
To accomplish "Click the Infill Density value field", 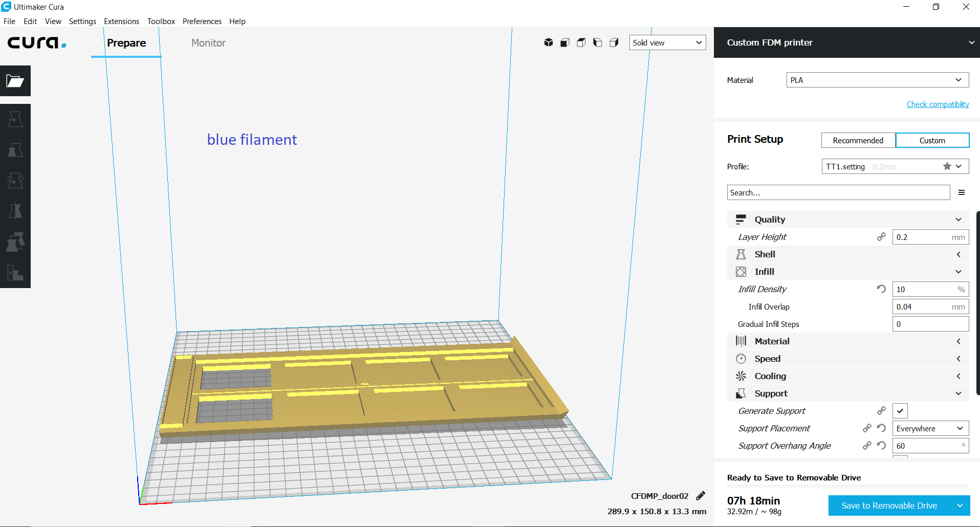I will [931, 289].
